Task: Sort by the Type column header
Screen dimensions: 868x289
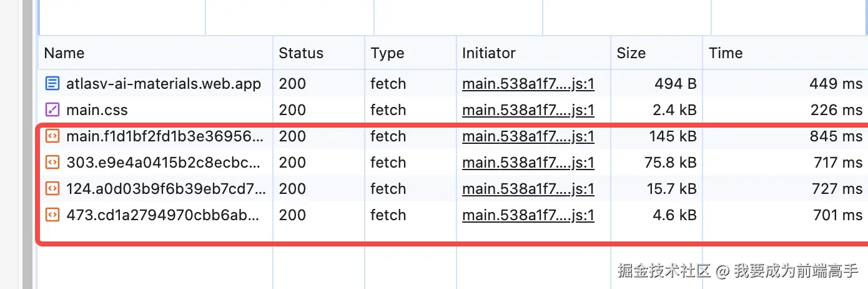Action: point(387,53)
